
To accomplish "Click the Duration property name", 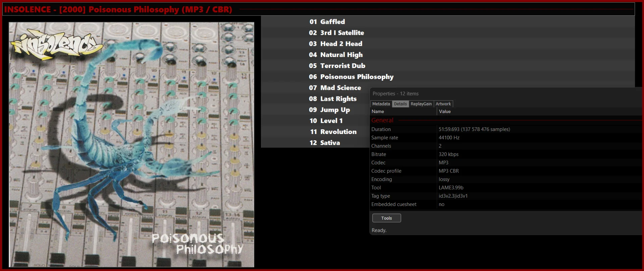I will point(381,129).
